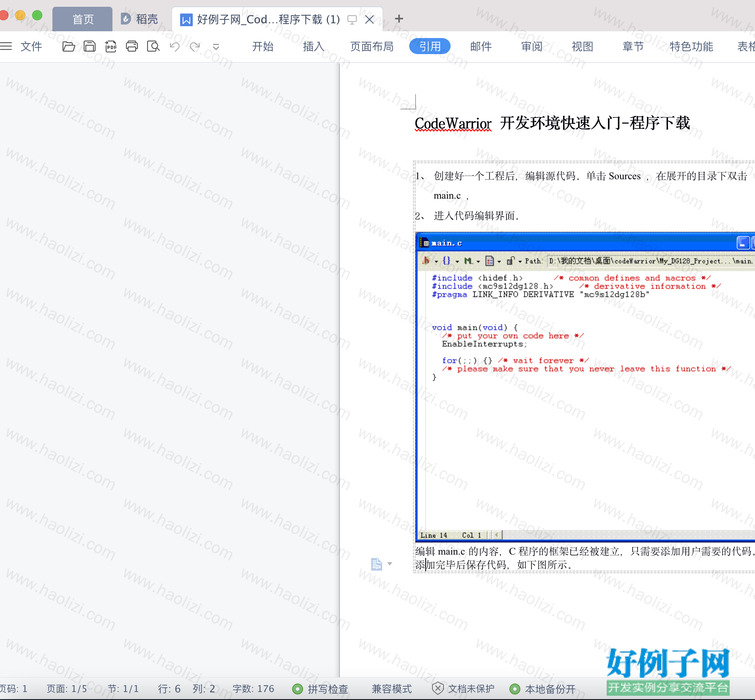Switch to the 首页 tab

coord(83,19)
